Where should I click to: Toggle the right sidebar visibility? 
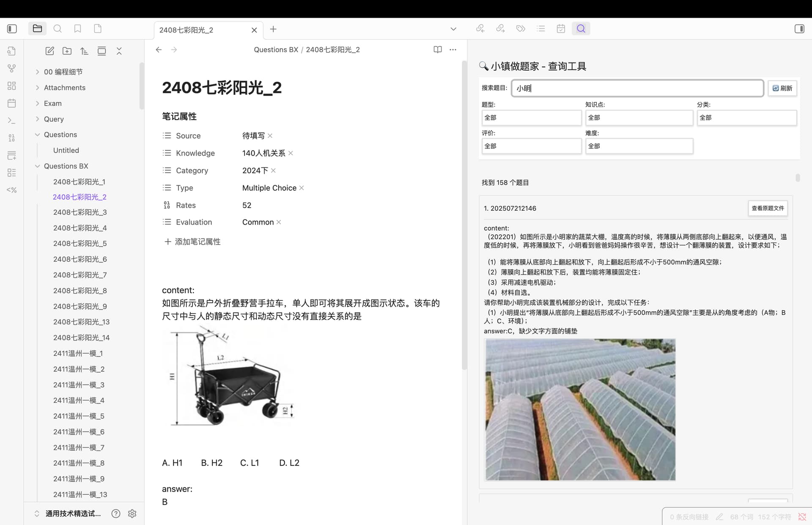click(x=799, y=29)
